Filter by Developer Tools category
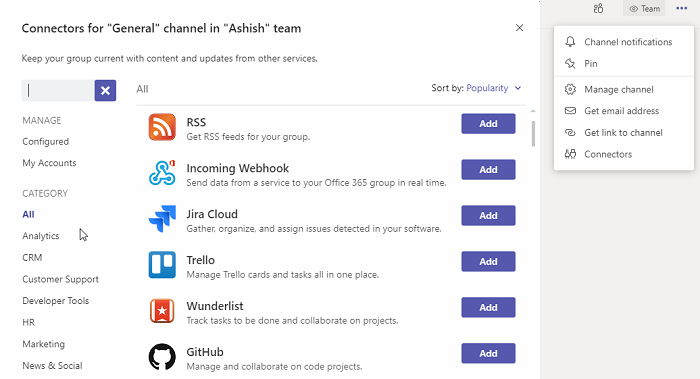 [56, 300]
